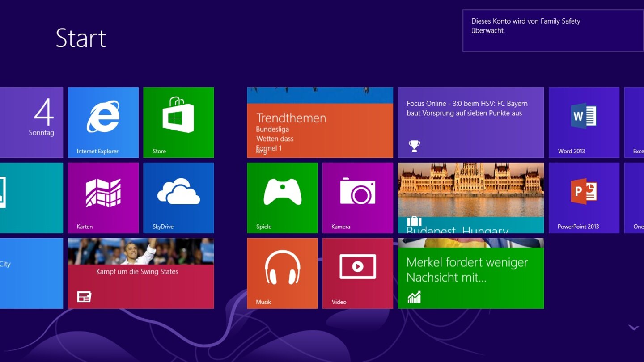
Task: Open PowerPoint 2013 tile
Action: (x=584, y=198)
